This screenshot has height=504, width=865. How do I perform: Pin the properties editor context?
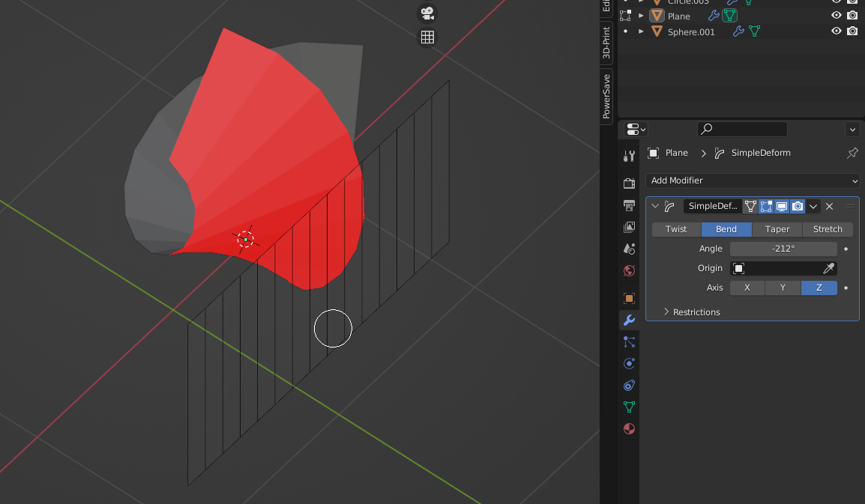852,153
